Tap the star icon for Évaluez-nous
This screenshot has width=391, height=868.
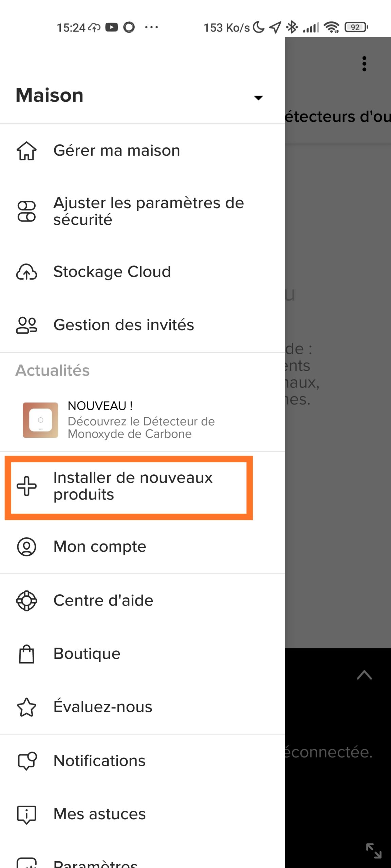point(26,707)
